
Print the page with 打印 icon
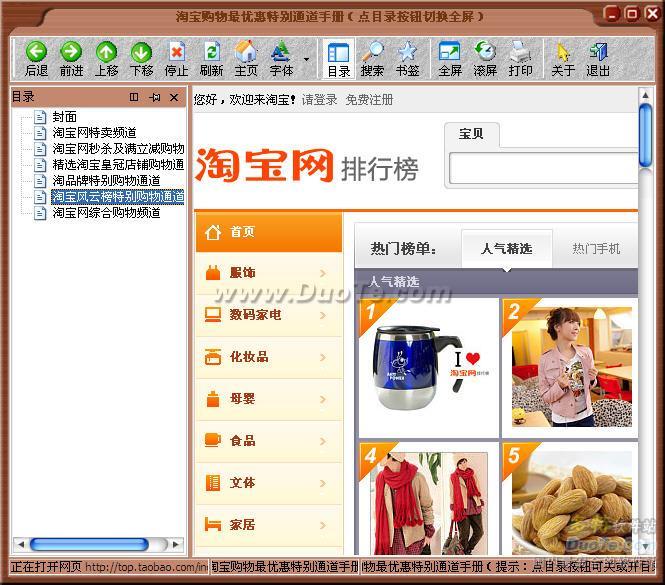click(520, 51)
